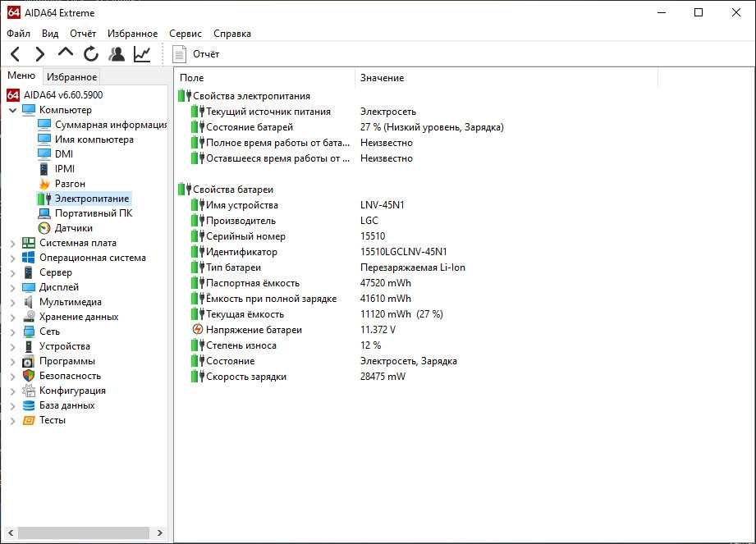Open the Файл menu
The width and height of the screenshot is (756, 544).
coord(18,34)
